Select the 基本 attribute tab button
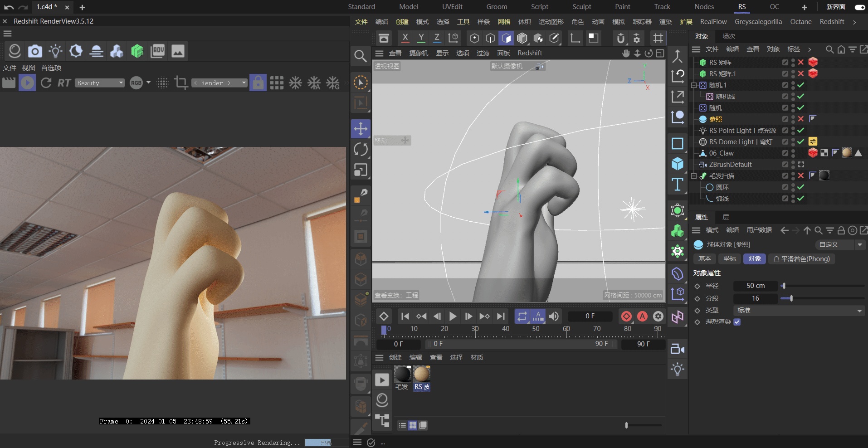The width and height of the screenshot is (868, 448). [705, 259]
